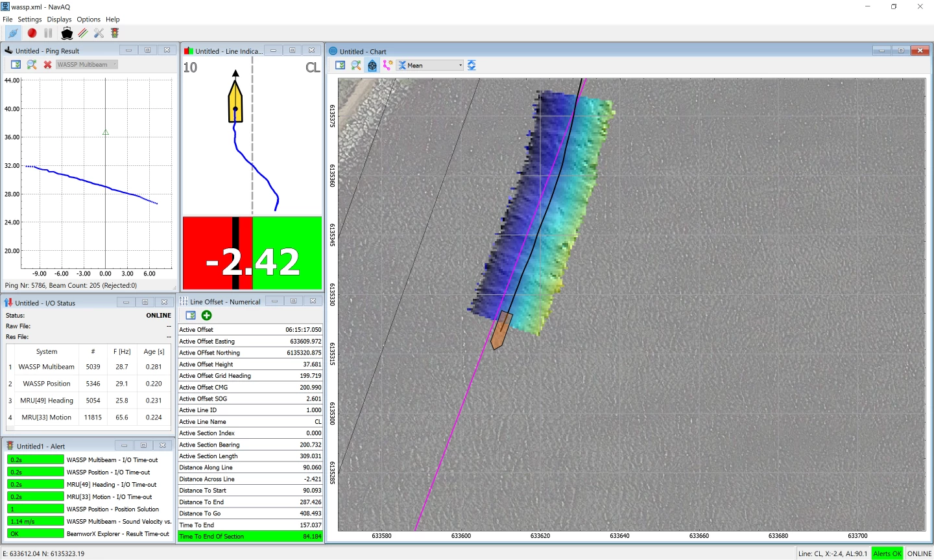Screen dimensions: 934x560
Task: Click the Line Offset Numerical title icon
Action: pyautogui.click(x=184, y=301)
